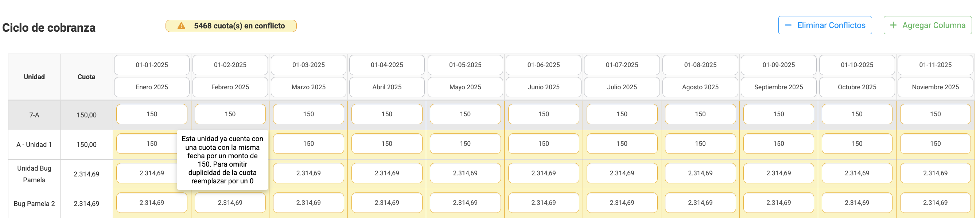Screen dimensions: 980x218
Task: Edit the Junio 2025 name field
Action: pyautogui.click(x=544, y=87)
